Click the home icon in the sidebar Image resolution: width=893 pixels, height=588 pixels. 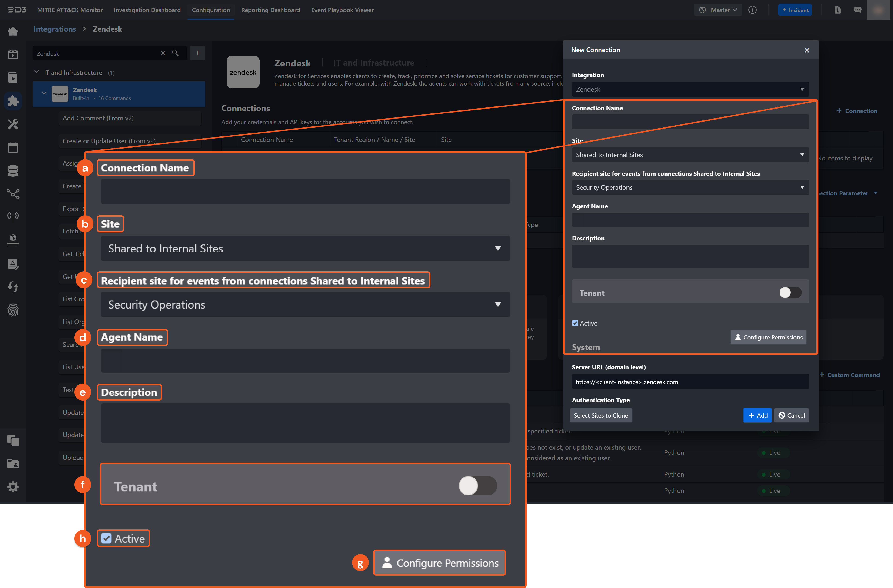tap(13, 32)
